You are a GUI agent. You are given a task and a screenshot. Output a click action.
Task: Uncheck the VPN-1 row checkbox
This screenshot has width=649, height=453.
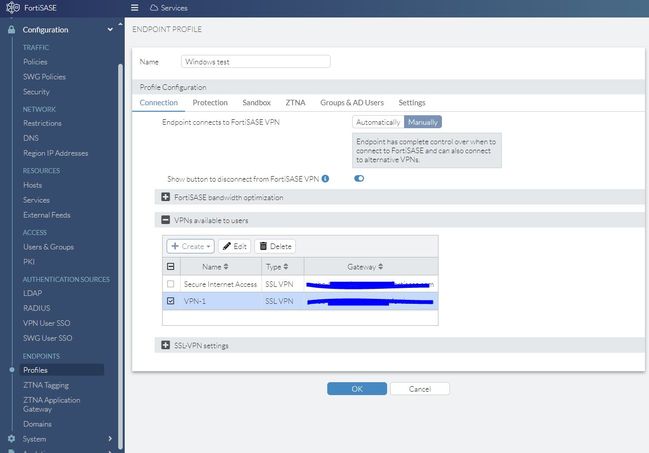[x=171, y=301]
